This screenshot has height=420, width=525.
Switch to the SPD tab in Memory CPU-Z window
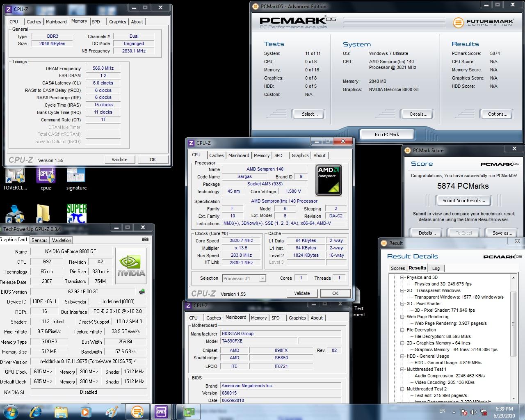pyautogui.click(x=96, y=22)
